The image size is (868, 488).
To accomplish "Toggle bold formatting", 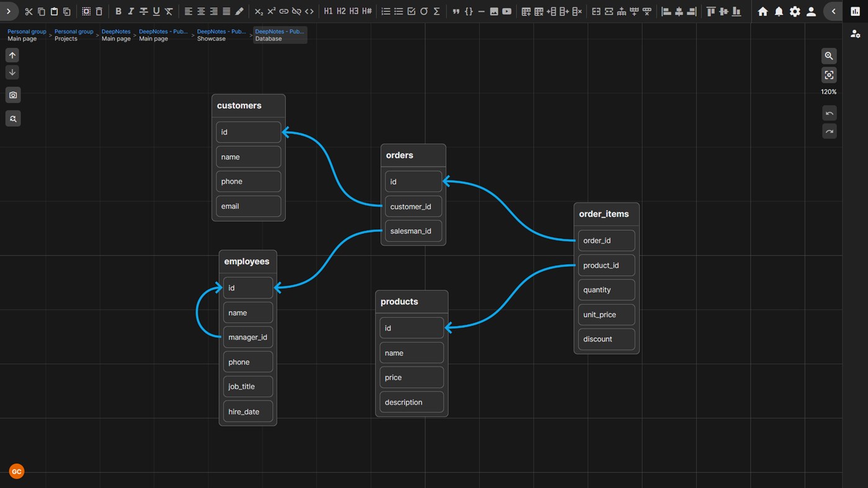I will click(x=118, y=12).
